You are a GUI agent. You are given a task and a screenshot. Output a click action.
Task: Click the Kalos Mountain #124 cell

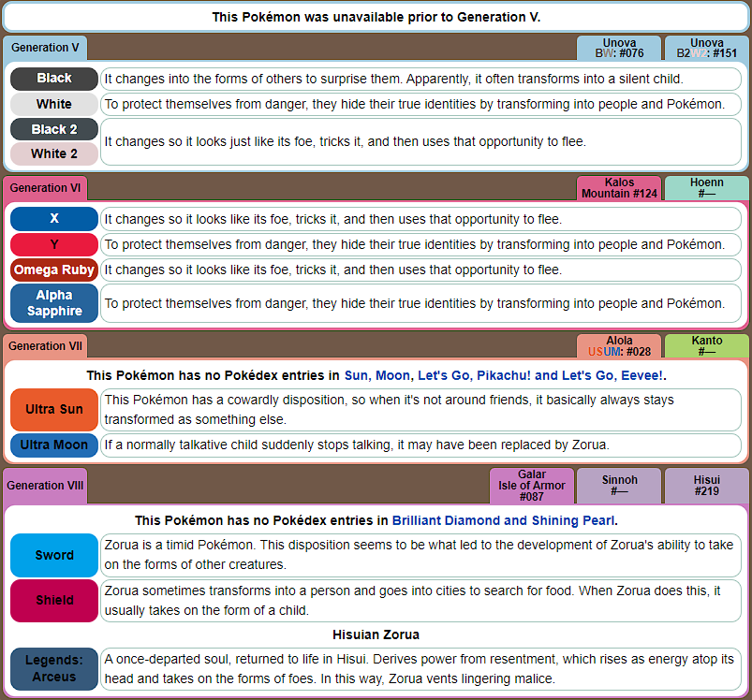(x=619, y=188)
